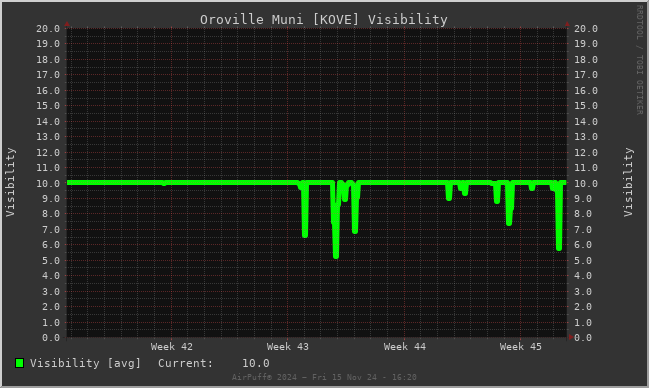Click the Visibility [avg] legend label

85,363
